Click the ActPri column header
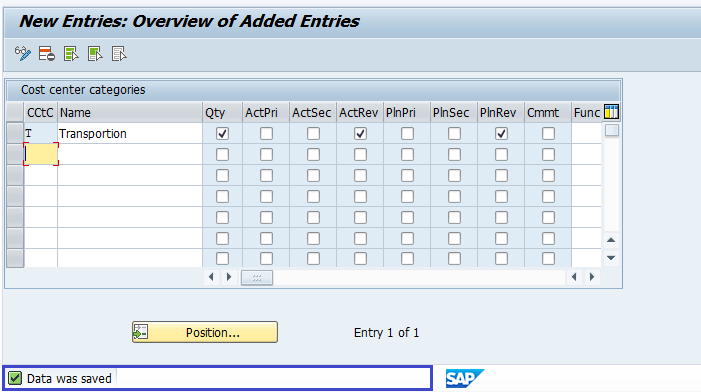This screenshot has height=392, width=701. click(266, 113)
